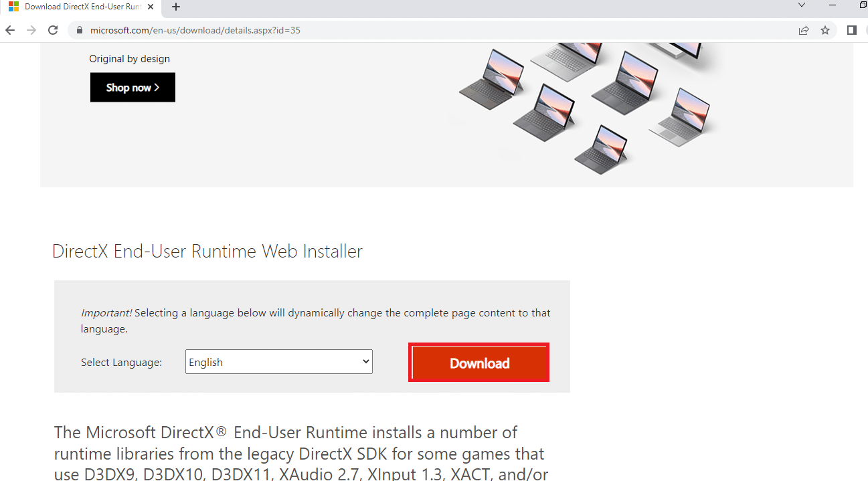View site security lock info
The width and height of the screenshot is (868, 481).
80,30
